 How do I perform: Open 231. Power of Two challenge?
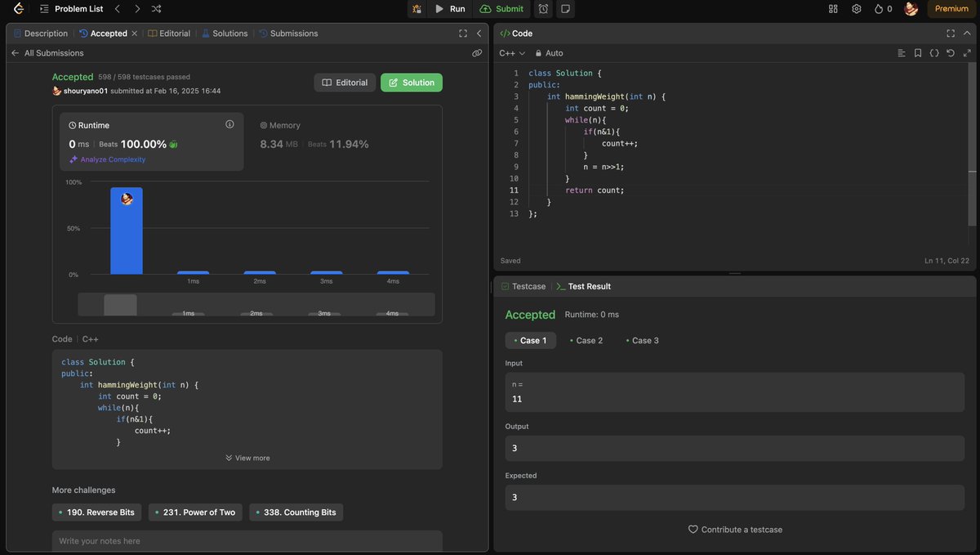point(195,512)
